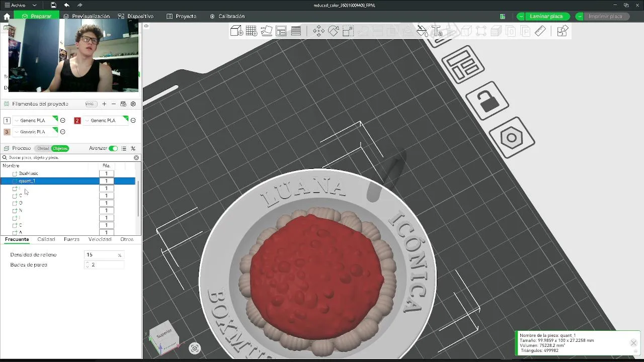Switch to the Previsualización tab

(x=87, y=16)
